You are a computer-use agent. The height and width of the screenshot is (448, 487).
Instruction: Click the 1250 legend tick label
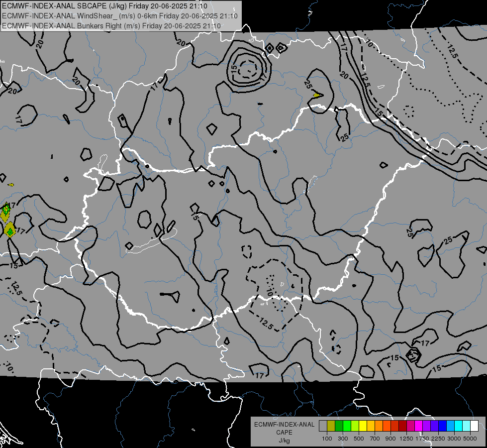[x=406, y=439]
